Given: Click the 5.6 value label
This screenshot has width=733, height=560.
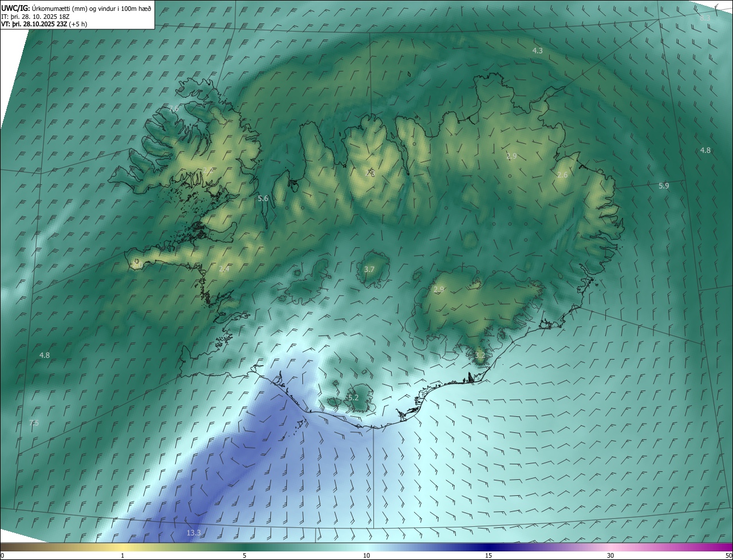Looking at the screenshot, I should [x=263, y=198].
